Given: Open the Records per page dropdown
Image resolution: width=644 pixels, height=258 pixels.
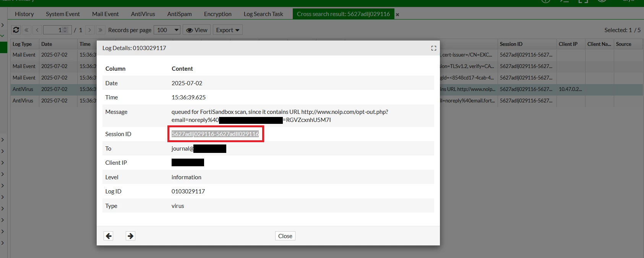Looking at the screenshot, I should tap(167, 30).
